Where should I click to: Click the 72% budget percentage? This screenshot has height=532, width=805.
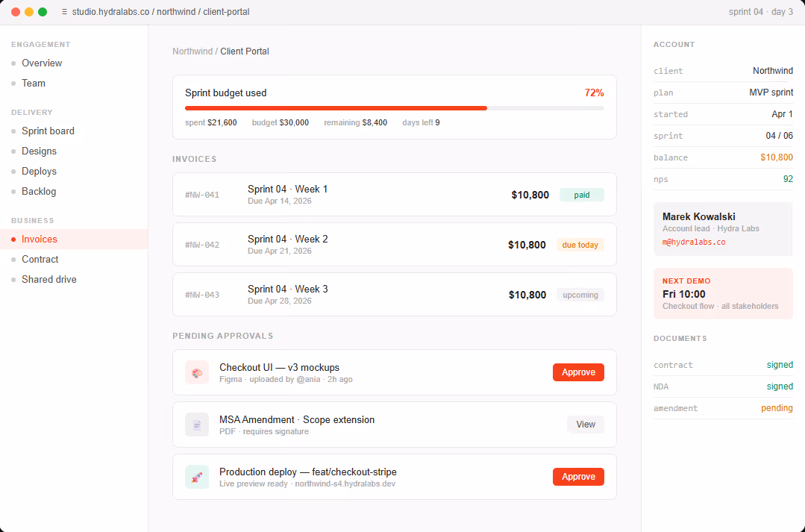pyautogui.click(x=594, y=93)
